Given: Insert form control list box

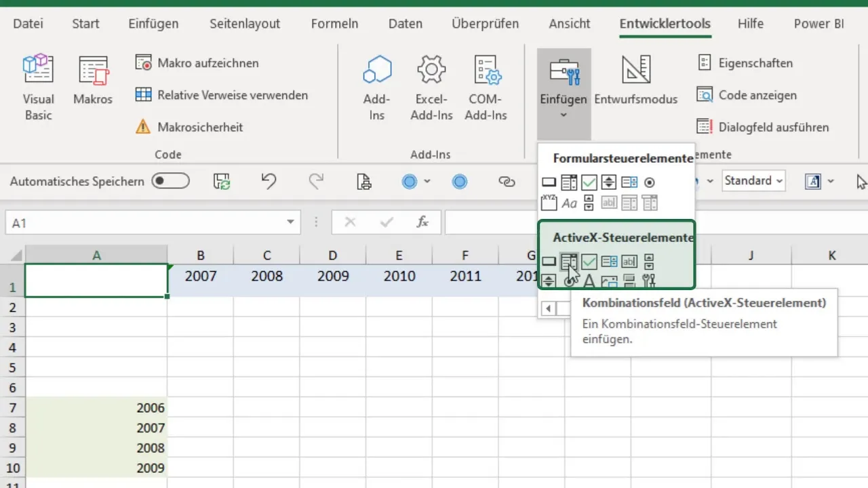Looking at the screenshot, I should pos(629,182).
